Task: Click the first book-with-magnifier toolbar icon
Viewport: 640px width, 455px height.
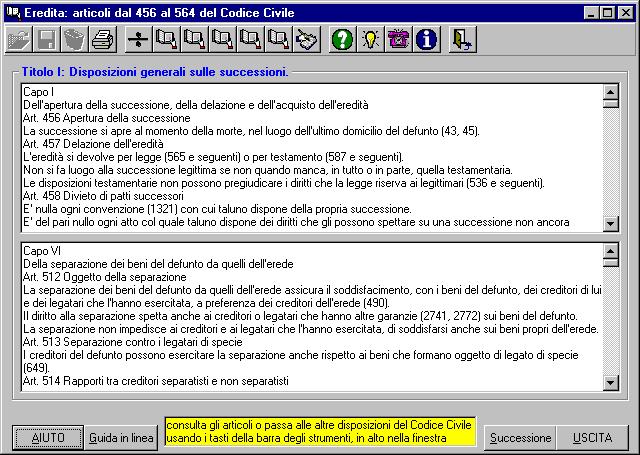Action: pyautogui.click(x=167, y=40)
